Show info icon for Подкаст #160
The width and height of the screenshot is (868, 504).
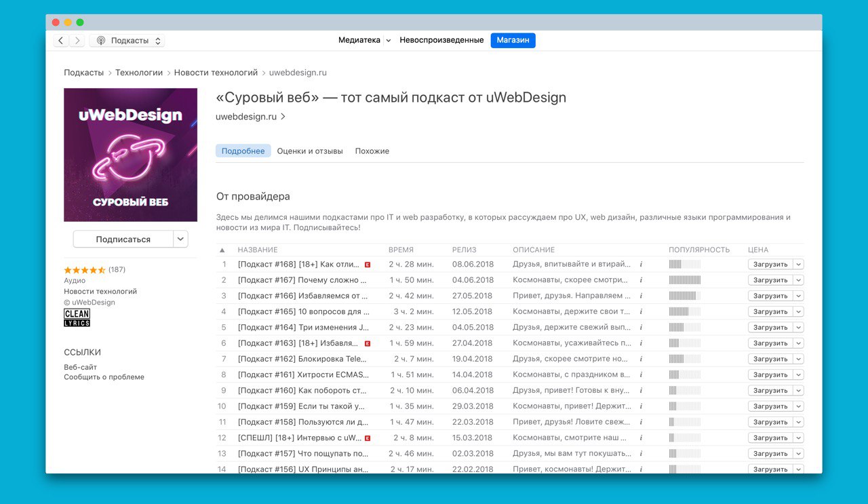641,391
